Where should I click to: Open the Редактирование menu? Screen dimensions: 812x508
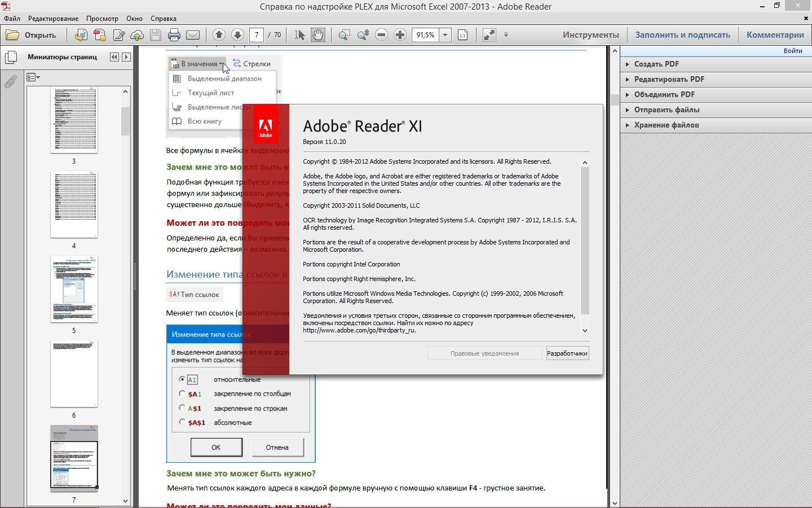(54, 19)
